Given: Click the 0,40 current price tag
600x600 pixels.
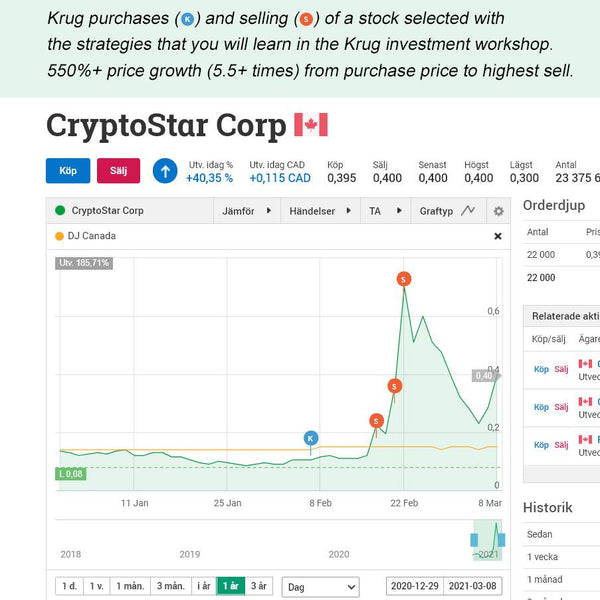Looking at the screenshot, I should (485, 376).
